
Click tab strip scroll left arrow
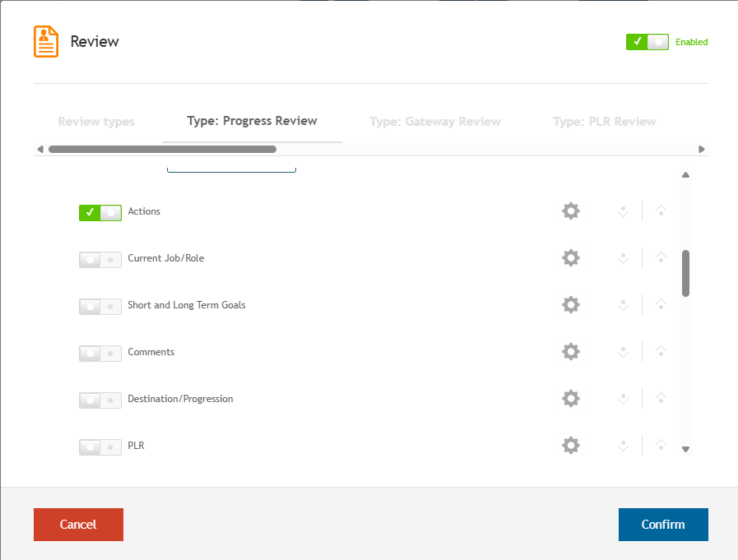(40, 149)
